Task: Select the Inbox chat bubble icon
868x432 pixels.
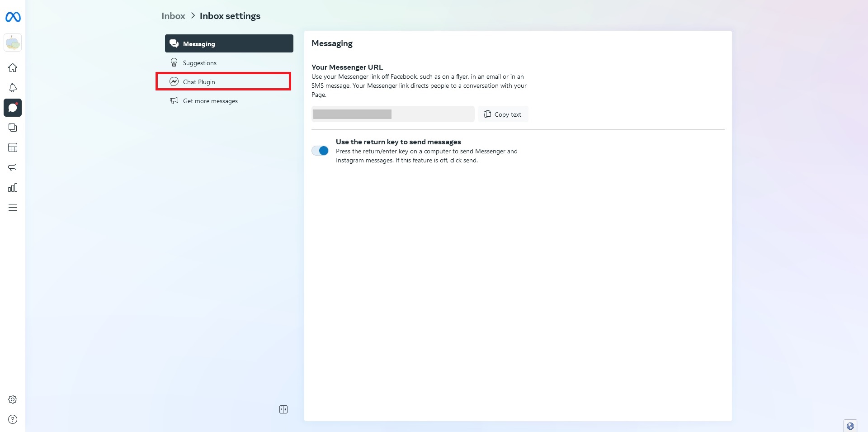Action: click(13, 108)
